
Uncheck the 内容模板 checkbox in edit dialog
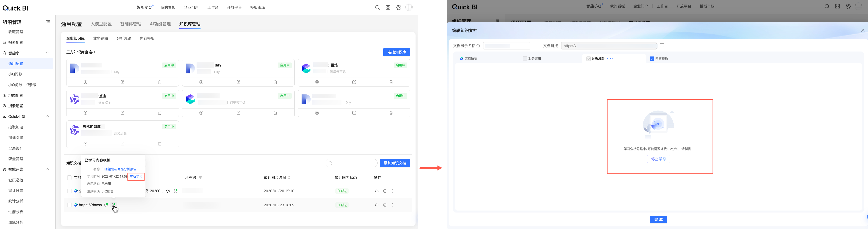(652, 59)
